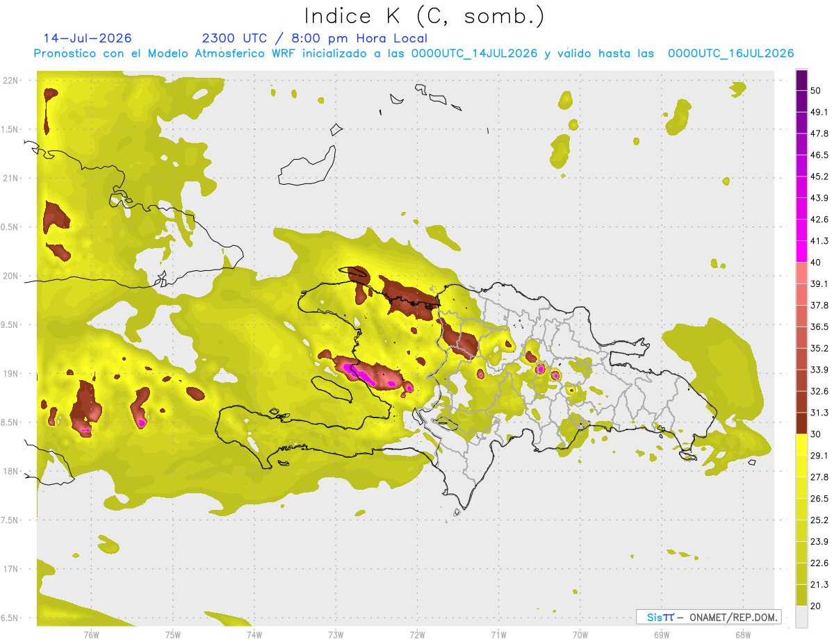Click the colorbar value "43.9"
Image resolution: width=834 pixels, height=644 pixels.
[819, 198]
